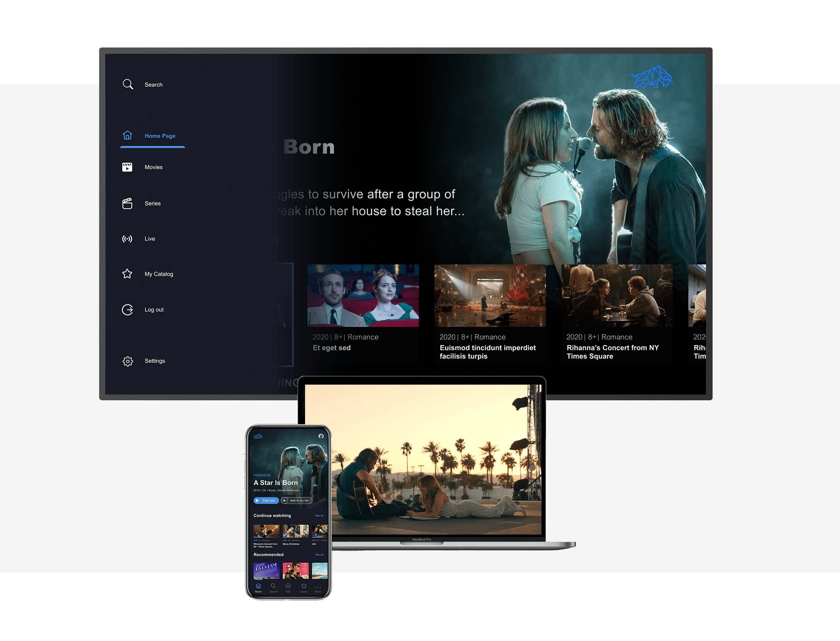Viewport: 840px width, 641px height.
Task: Tap the Library star icon on the phone
Action: click(x=304, y=586)
